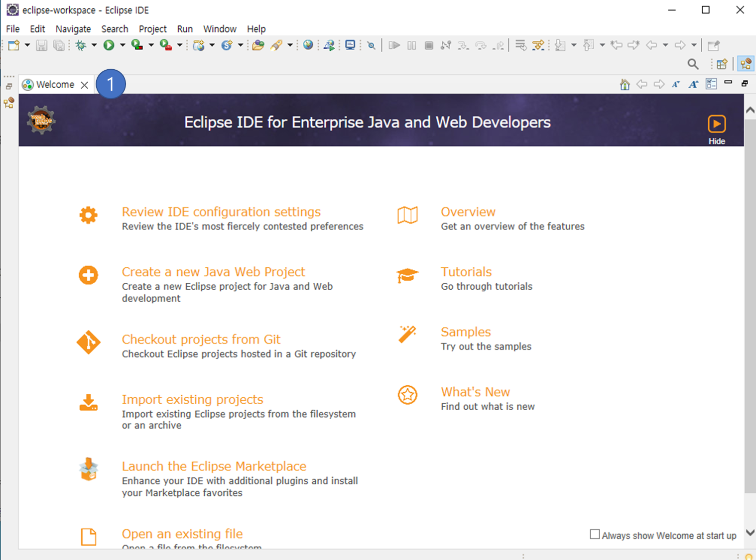
Task: Click Review IDE configuration settings link
Action: (221, 212)
